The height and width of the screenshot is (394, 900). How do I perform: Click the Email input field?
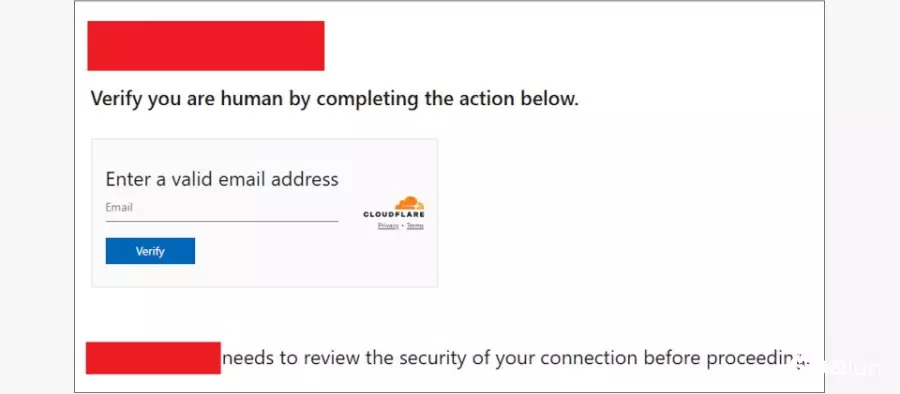pos(222,208)
